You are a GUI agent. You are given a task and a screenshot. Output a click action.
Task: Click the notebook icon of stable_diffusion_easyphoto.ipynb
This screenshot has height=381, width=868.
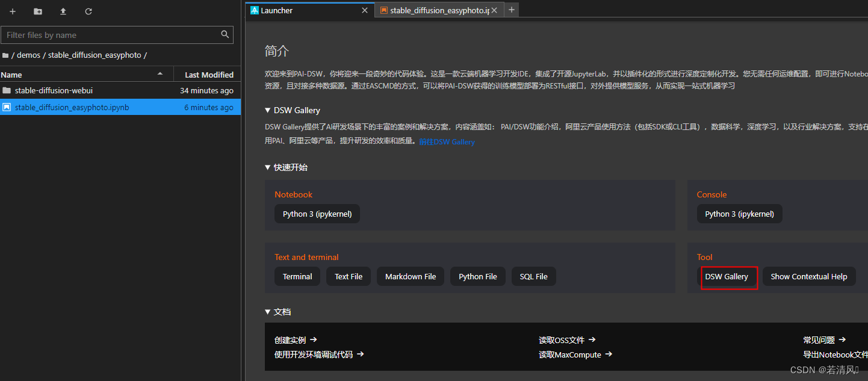pos(7,107)
